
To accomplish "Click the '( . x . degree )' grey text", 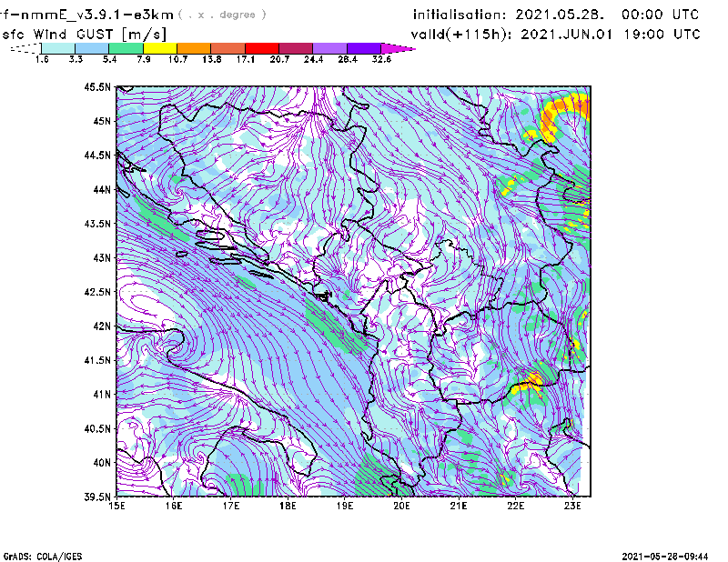I will tap(222, 15).
